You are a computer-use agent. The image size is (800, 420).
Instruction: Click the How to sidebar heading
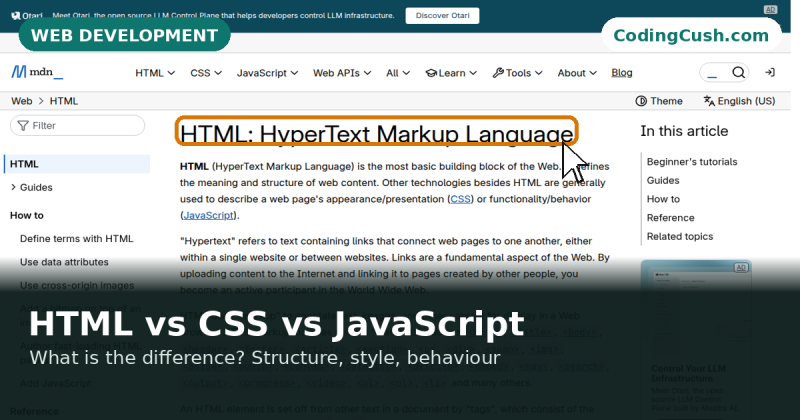(27, 215)
